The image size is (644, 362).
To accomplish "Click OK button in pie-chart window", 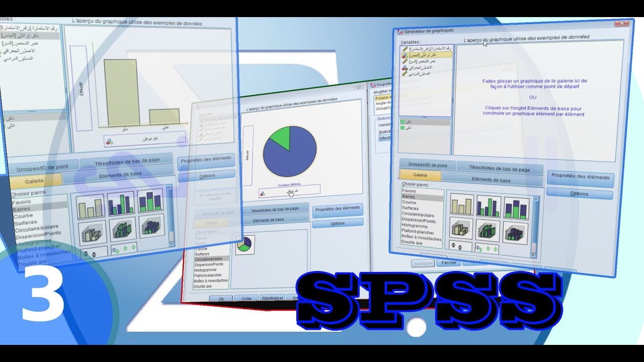I will (221, 299).
